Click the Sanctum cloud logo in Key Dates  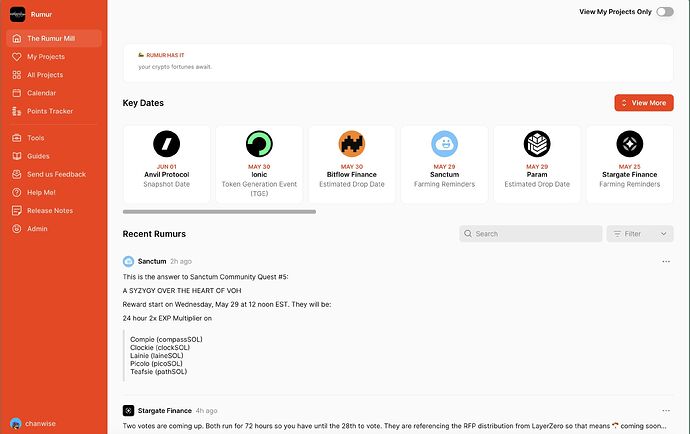click(444, 144)
